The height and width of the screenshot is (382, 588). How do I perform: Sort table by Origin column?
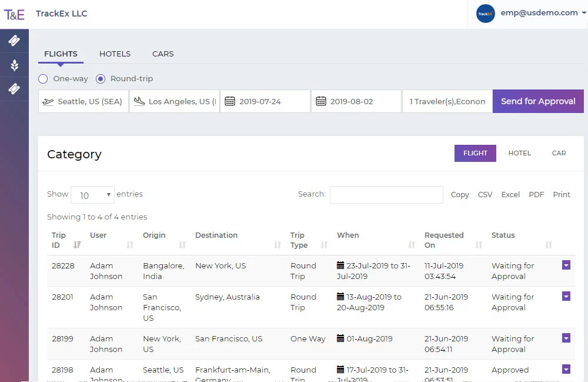tap(182, 245)
